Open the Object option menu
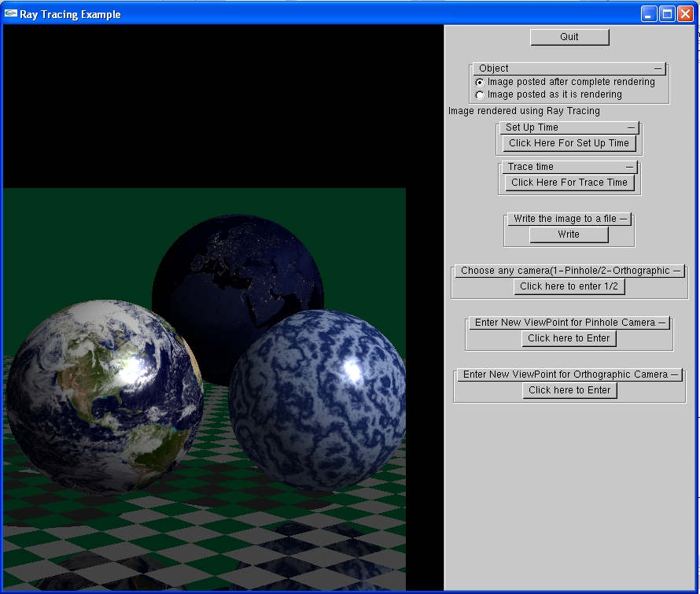The image size is (700, 594). [569, 68]
